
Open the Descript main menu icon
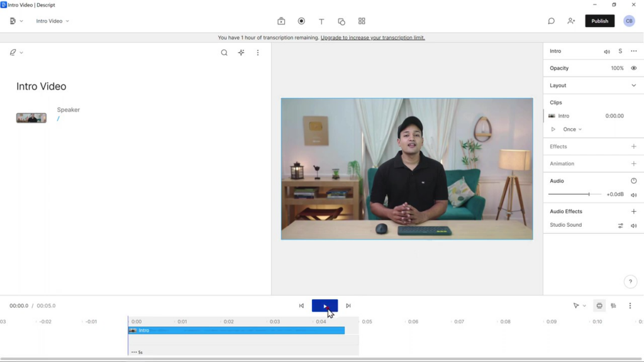(x=13, y=21)
